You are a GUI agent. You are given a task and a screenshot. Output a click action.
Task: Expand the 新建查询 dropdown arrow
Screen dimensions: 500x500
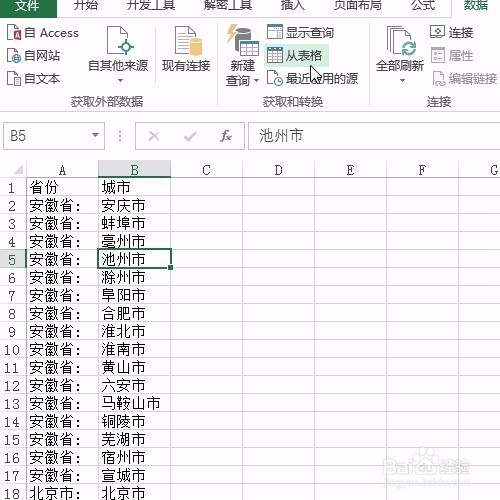click(x=256, y=80)
